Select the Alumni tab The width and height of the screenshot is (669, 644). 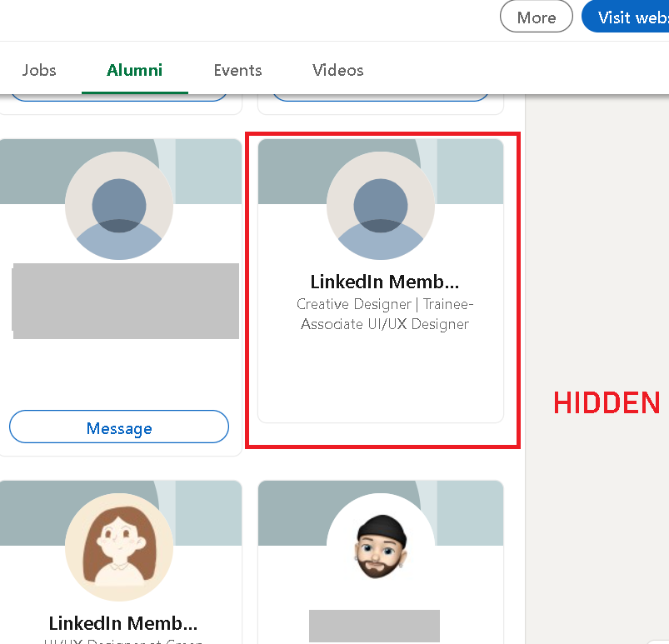134,70
